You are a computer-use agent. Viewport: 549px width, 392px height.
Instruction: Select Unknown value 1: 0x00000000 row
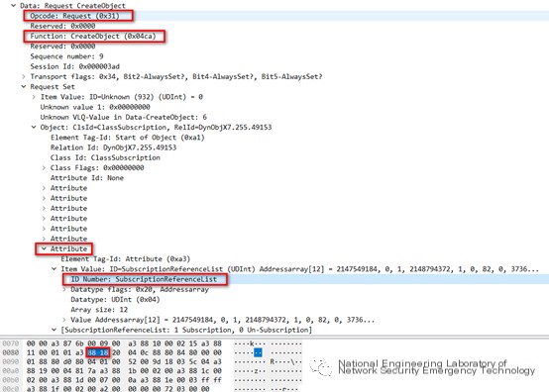(95, 107)
